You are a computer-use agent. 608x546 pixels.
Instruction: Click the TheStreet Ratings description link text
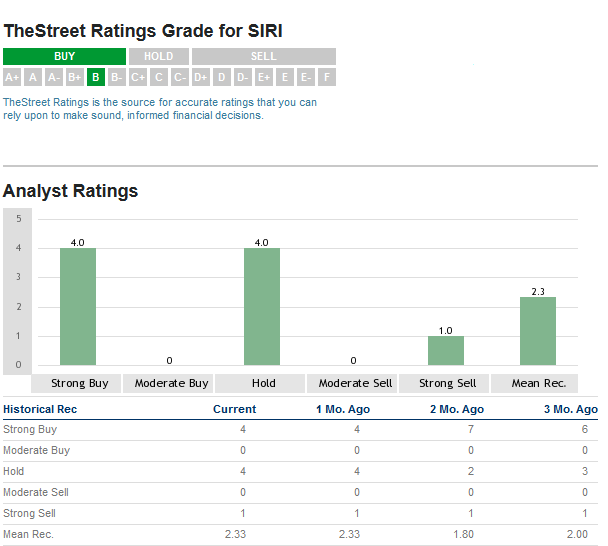160,109
